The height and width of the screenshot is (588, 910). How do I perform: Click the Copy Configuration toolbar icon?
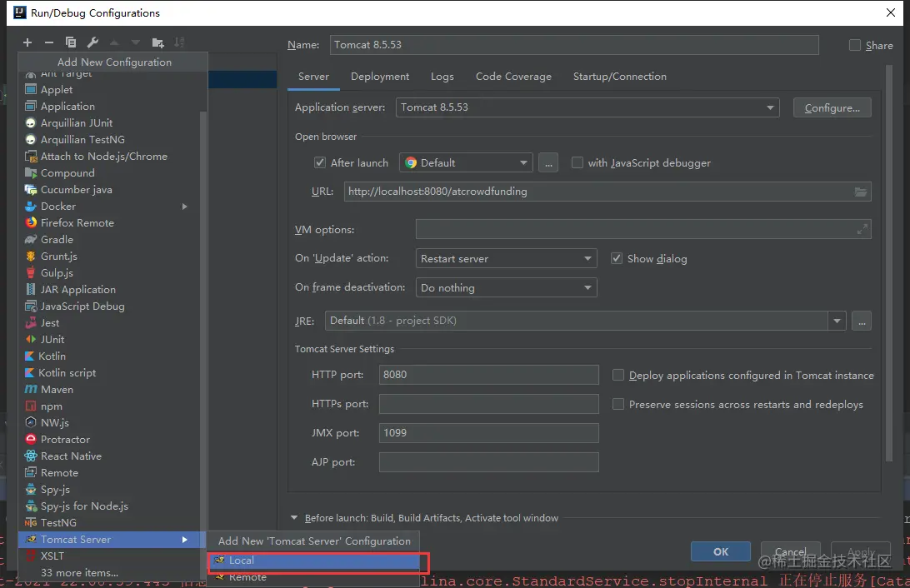click(71, 42)
